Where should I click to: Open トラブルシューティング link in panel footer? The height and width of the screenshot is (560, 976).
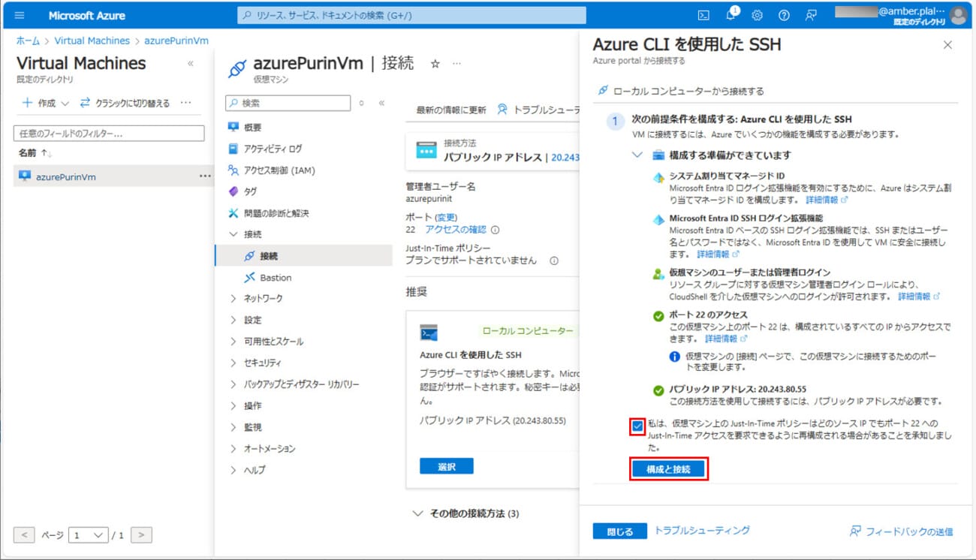pyautogui.click(x=702, y=530)
